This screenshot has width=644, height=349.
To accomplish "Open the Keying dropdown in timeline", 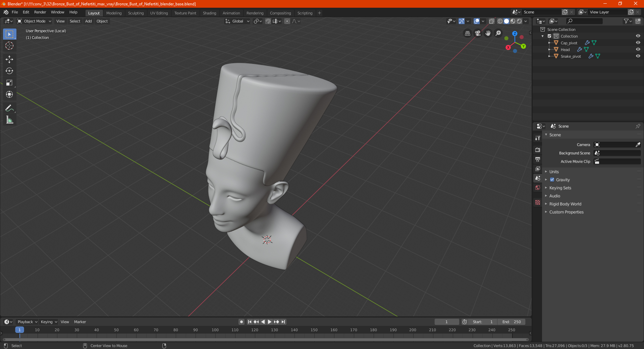I will [x=49, y=322].
